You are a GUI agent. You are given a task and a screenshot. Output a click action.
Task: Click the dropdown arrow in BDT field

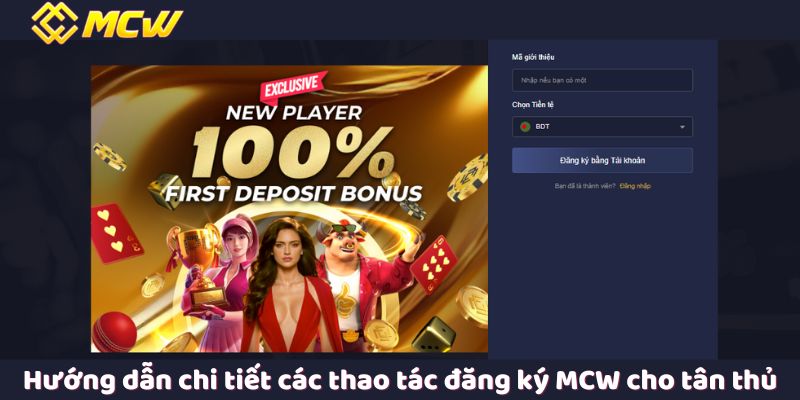(x=682, y=127)
